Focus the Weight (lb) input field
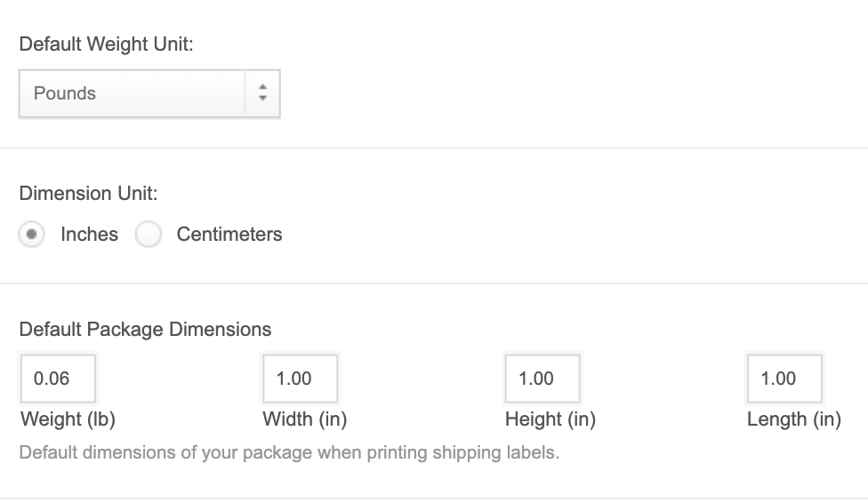Viewport: 868px width, 503px height. (57, 379)
